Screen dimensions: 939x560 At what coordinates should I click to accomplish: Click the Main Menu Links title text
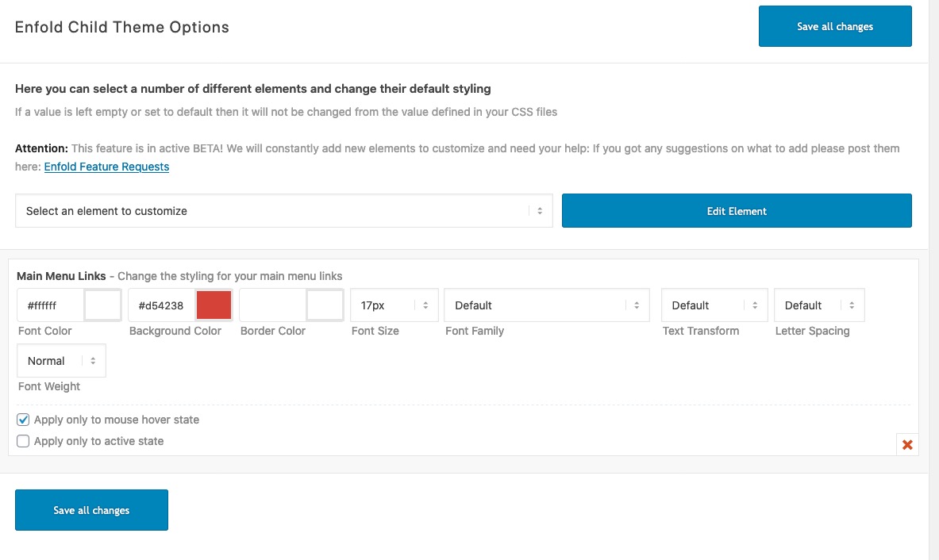coord(61,276)
